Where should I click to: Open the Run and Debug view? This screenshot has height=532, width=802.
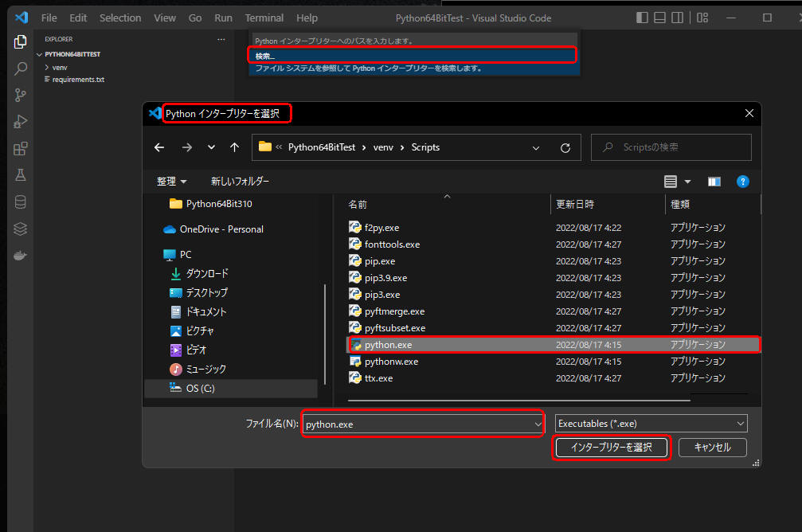pos(21,122)
